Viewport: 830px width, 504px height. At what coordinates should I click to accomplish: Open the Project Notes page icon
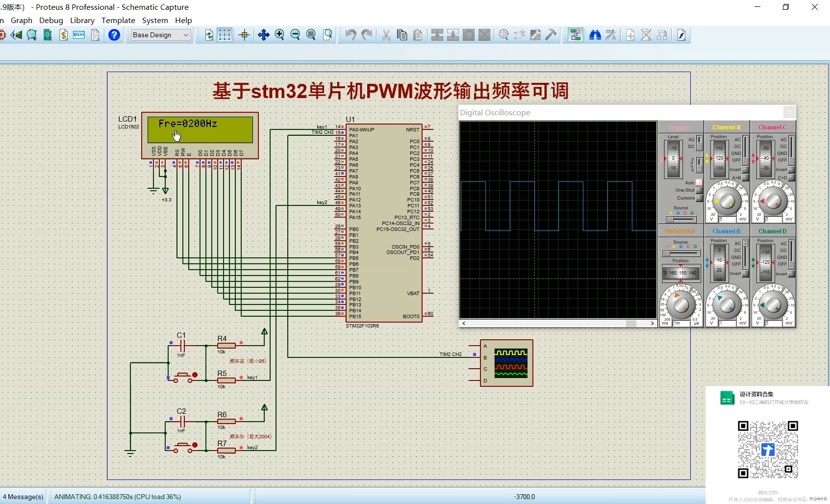95,35
